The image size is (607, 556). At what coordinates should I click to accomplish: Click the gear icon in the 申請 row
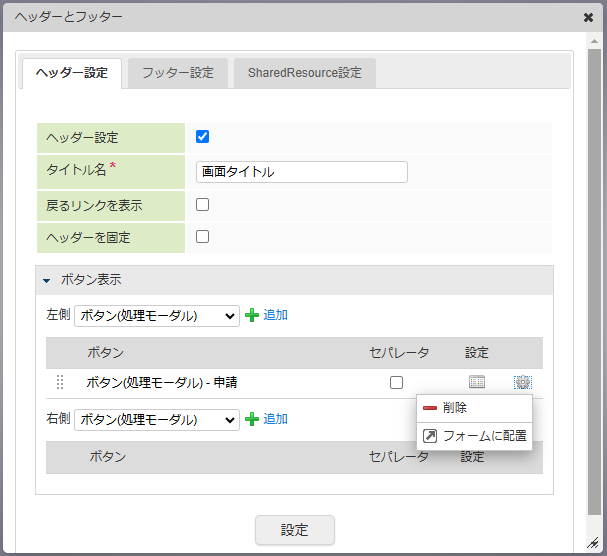[x=522, y=382]
